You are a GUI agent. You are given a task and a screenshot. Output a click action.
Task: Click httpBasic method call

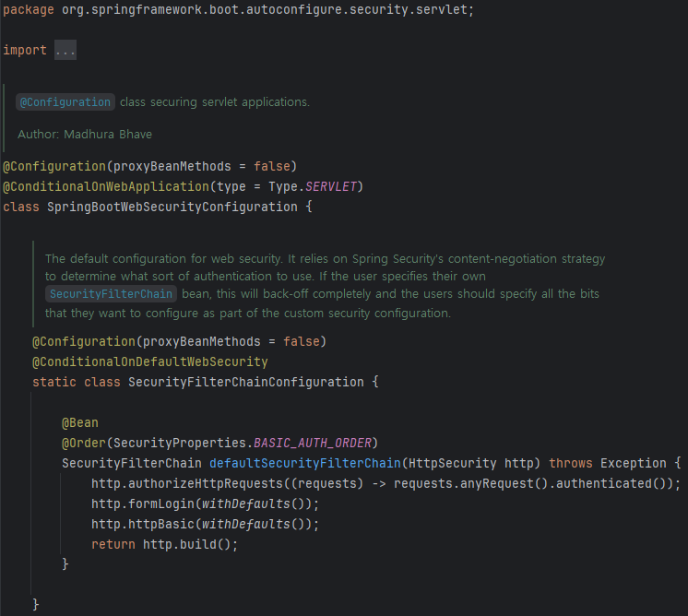point(161,524)
